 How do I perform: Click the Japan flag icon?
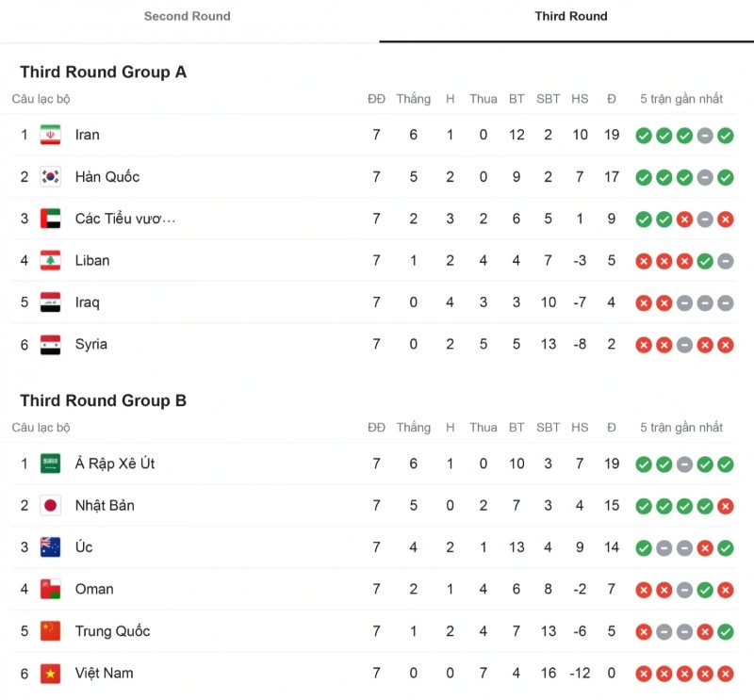coord(50,506)
